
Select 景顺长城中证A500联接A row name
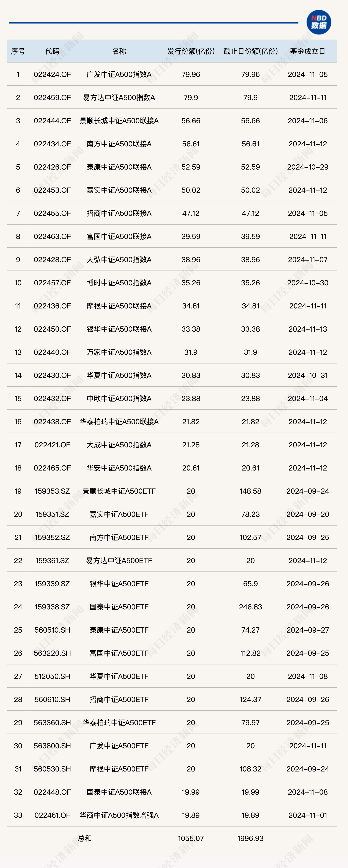pyautogui.click(x=119, y=121)
